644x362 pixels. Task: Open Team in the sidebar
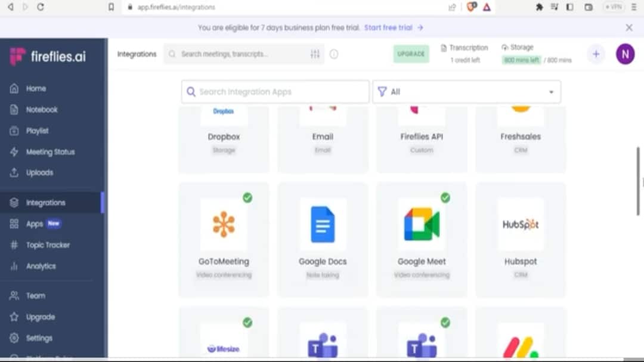tap(35, 296)
